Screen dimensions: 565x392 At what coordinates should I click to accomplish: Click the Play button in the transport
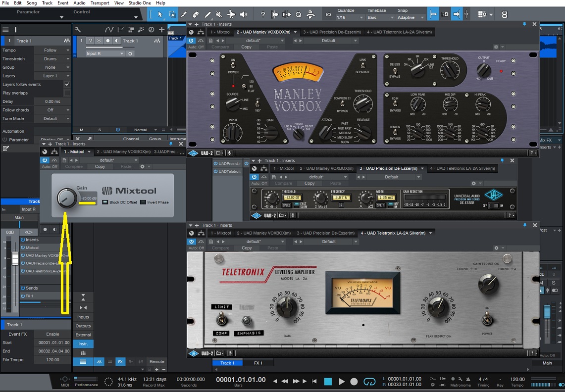click(341, 381)
